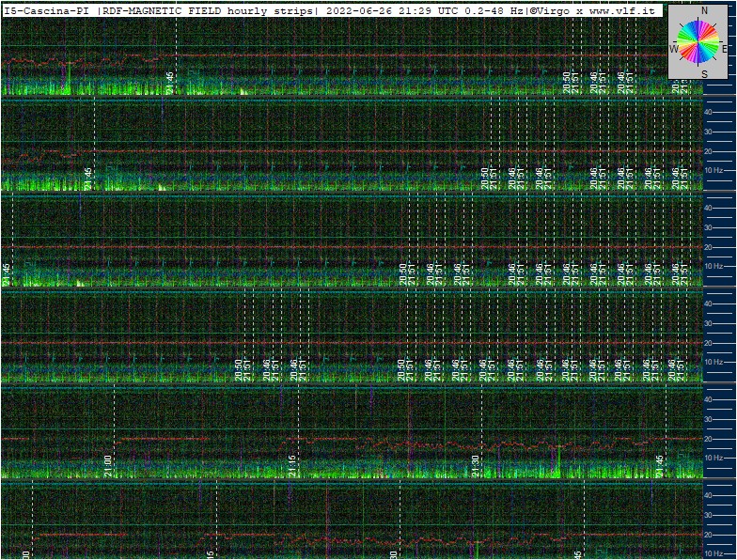Click the rainbow direction color wheel center
Screen dimensions: 737x560
[698, 42]
